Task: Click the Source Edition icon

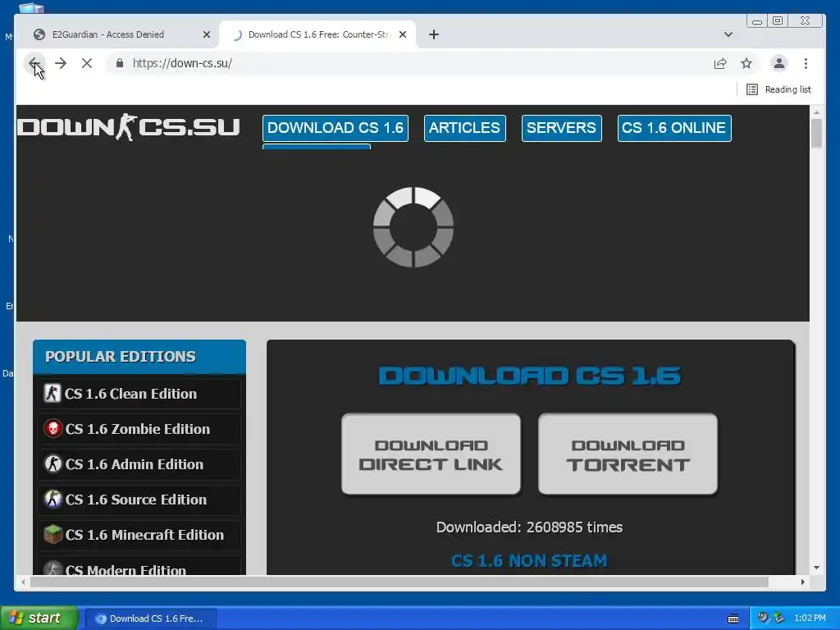Action: 52,500
